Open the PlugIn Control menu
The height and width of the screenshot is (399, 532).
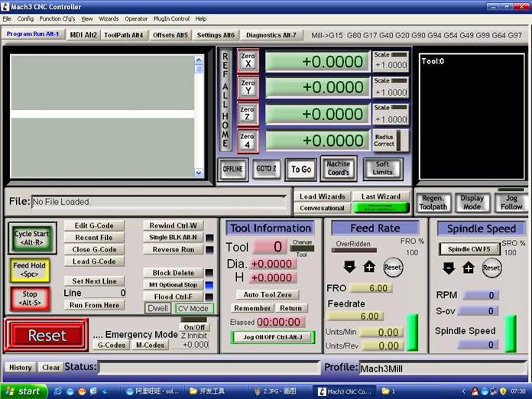(x=171, y=18)
